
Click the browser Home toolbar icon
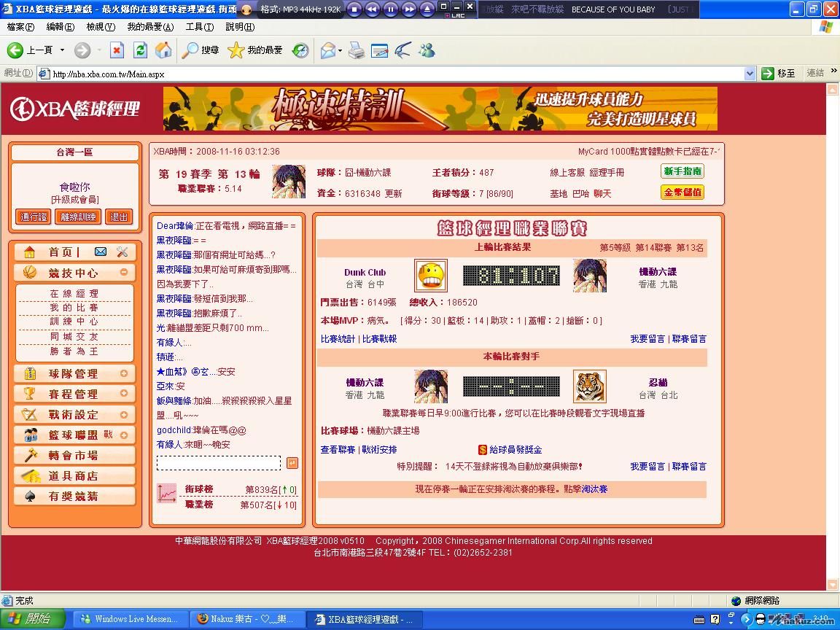pyautogui.click(x=163, y=50)
